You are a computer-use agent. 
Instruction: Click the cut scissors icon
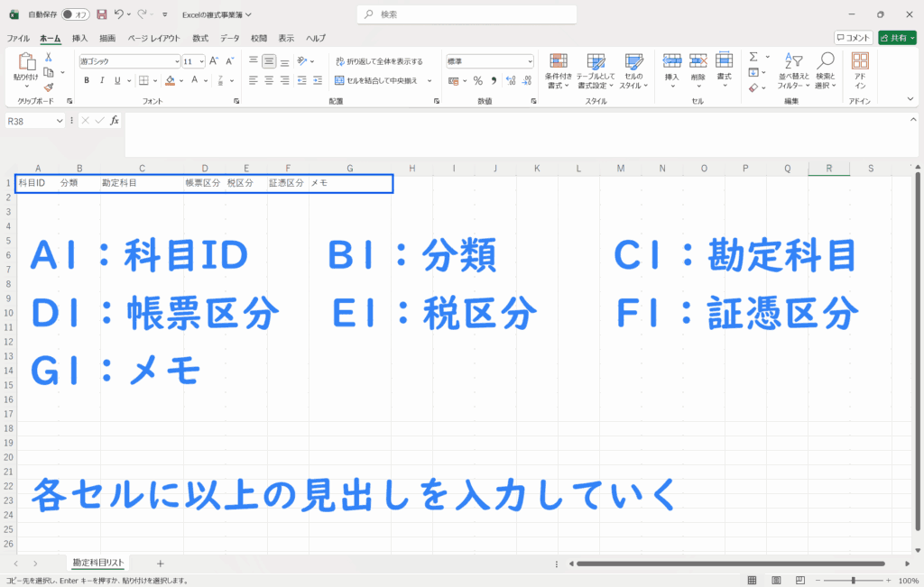49,57
